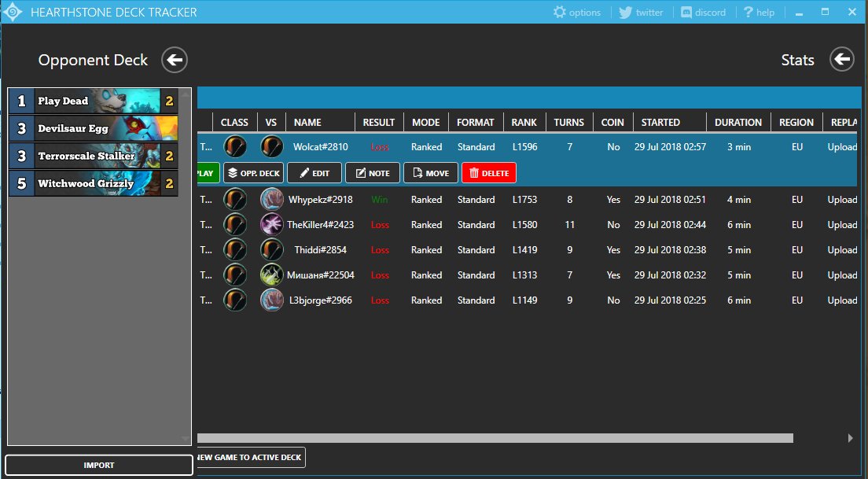Click rank L1753 cell
Screen dimensions: 868x479
point(524,199)
